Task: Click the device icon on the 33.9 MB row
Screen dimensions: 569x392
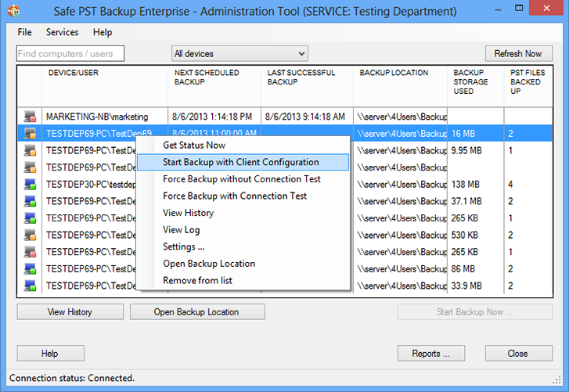Action: tap(30, 286)
